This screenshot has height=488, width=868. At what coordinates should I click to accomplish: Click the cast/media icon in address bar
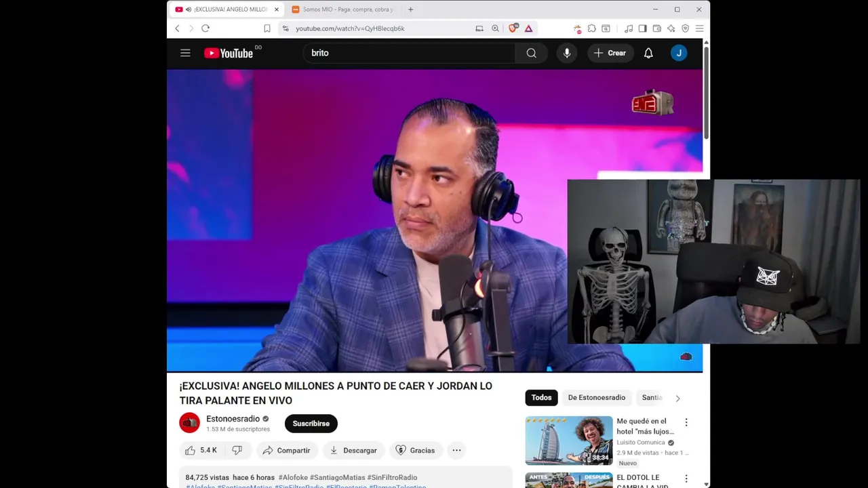coord(479,28)
